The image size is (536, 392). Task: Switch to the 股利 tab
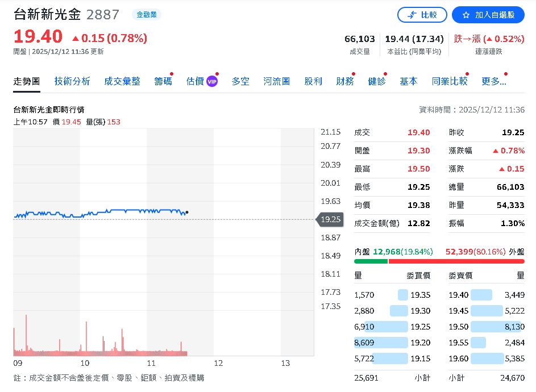[313, 81]
